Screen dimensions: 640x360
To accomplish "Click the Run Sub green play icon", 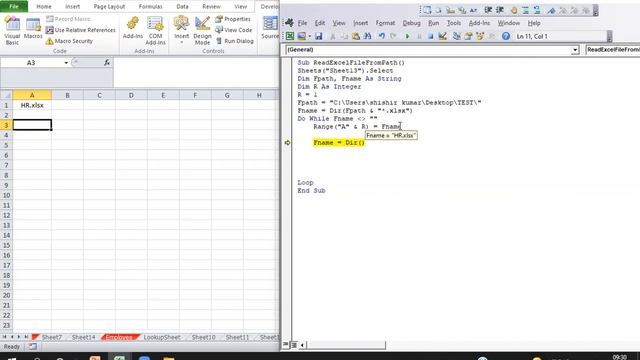I will tap(407, 36).
